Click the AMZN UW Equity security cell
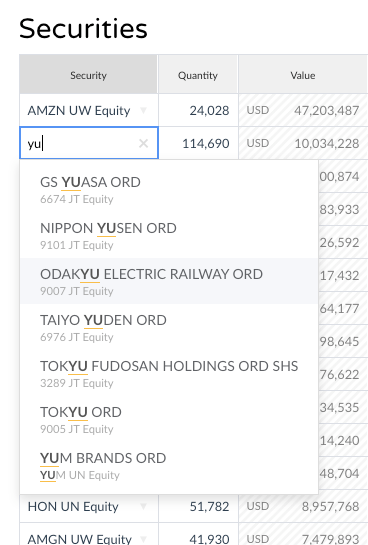This screenshot has width=368, height=545. (89, 111)
